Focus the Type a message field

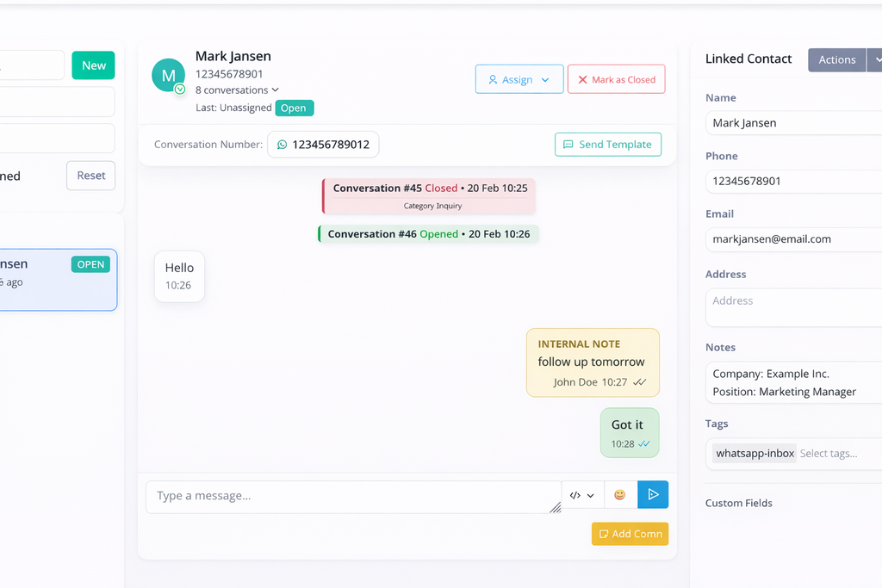pyautogui.click(x=353, y=496)
